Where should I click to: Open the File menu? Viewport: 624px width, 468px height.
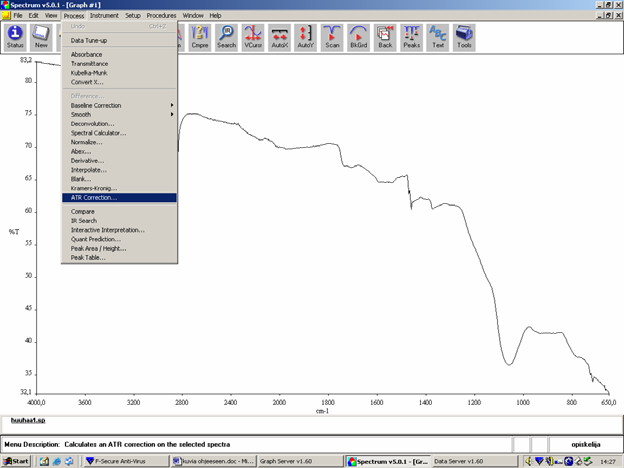tap(18, 16)
